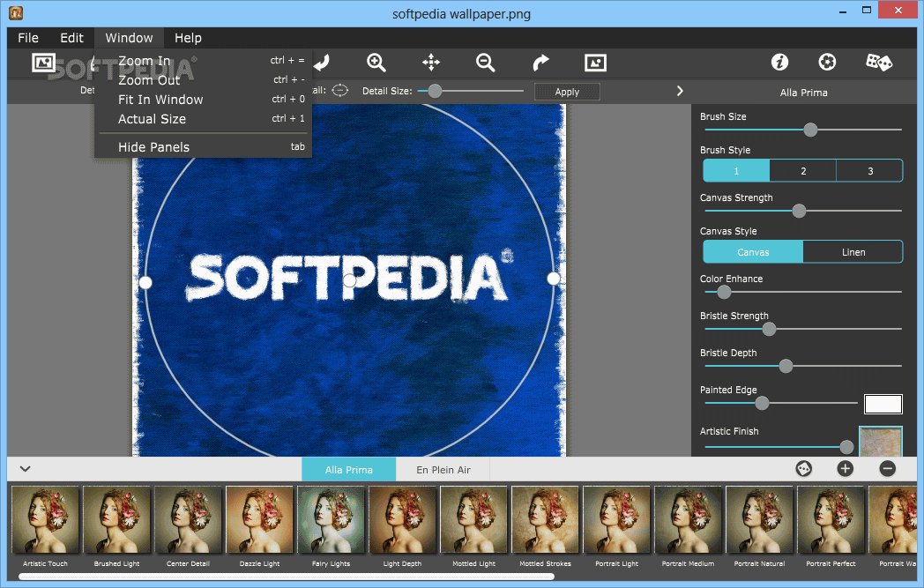Open the white Painted Edge color swatch

tap(883, 404)
